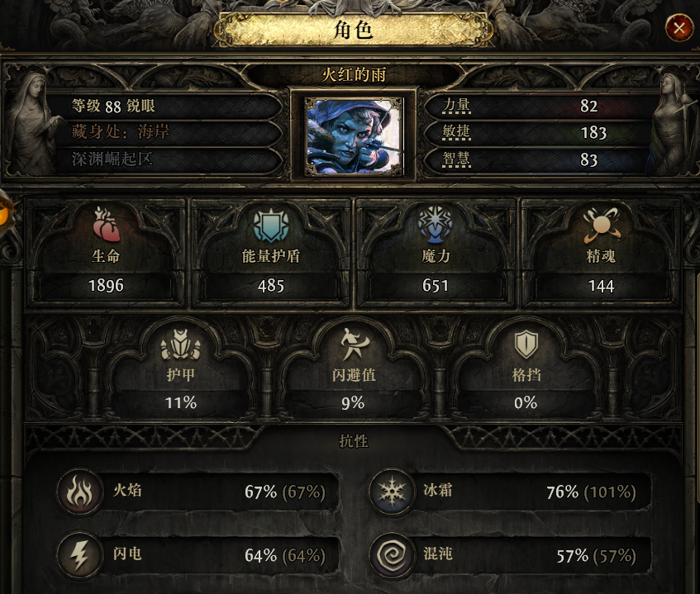Click the red heart Life (生命) icon

[107, 225]
